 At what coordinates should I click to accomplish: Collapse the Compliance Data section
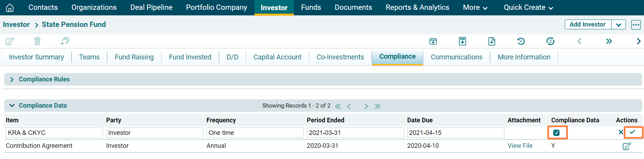(12, 106)
